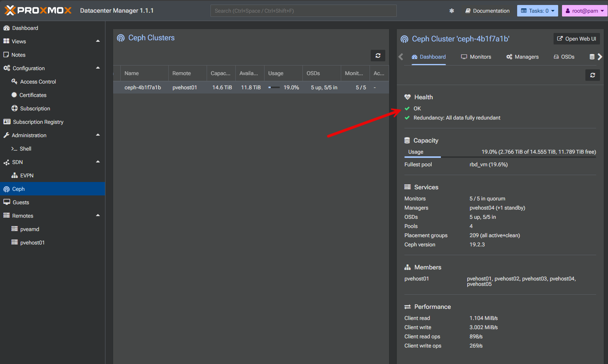This screenshot has height=364, width=608.
Task: Open the partially hidden database-icon tab
Action: [x=592, y=57]
